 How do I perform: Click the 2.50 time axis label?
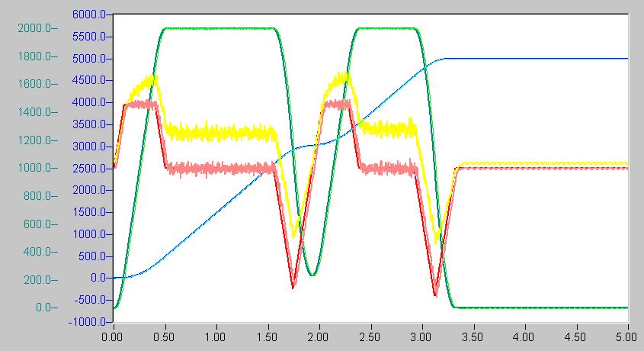point(369,337)
